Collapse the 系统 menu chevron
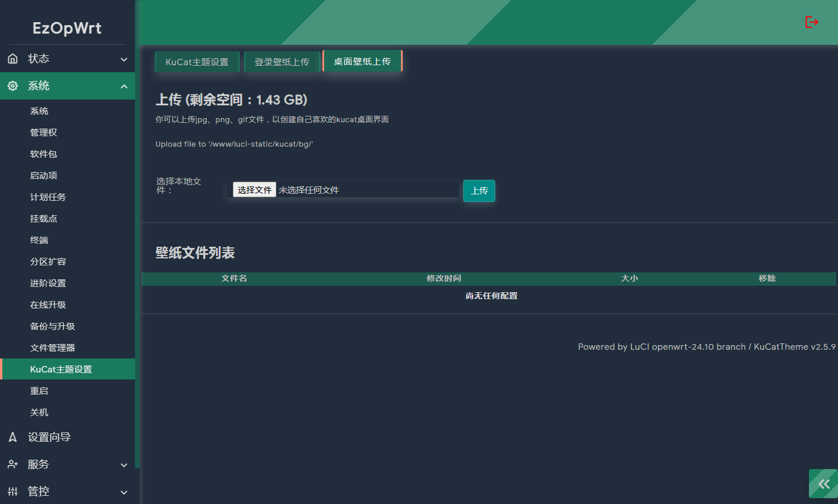The image size is (838, 504). [124, 87]
